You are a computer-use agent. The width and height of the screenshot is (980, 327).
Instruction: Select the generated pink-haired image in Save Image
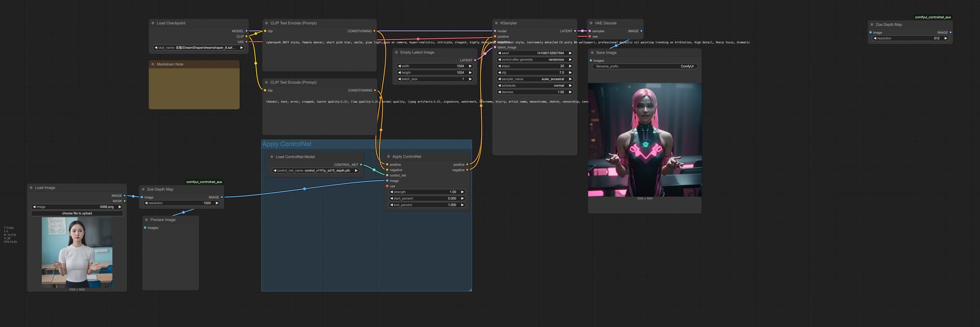click(x=645, y=139)
